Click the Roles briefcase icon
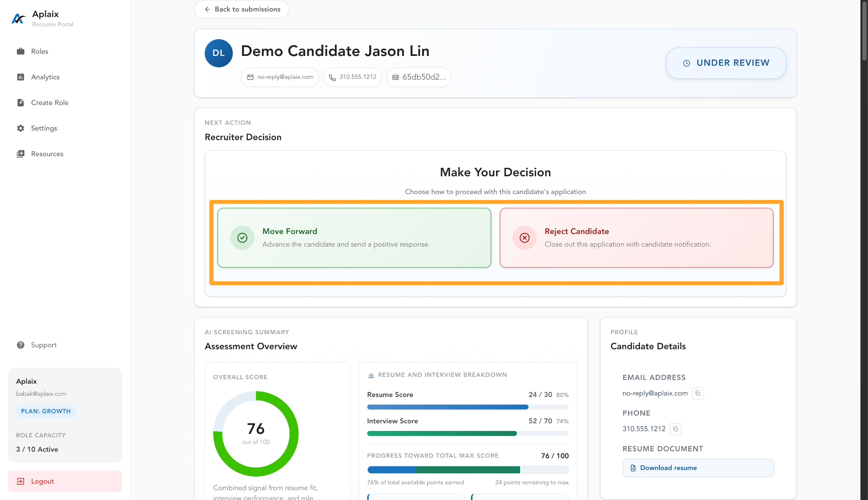 (20, 51)
